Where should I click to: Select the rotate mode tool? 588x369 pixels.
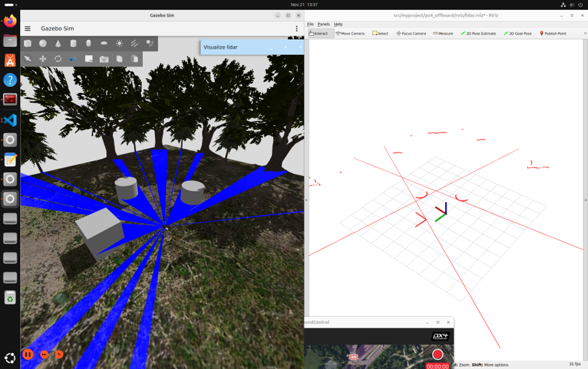pos(58,58)
